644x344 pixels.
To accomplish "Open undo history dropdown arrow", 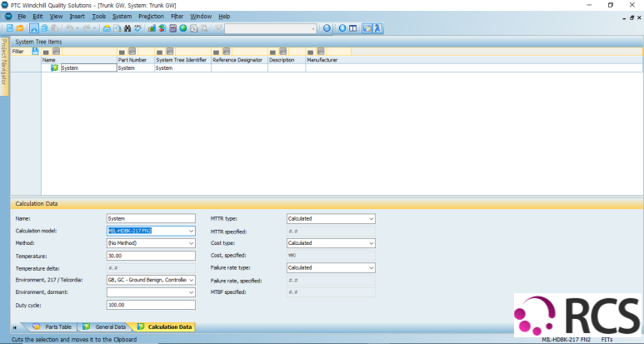I will click(x=77, y=28).
